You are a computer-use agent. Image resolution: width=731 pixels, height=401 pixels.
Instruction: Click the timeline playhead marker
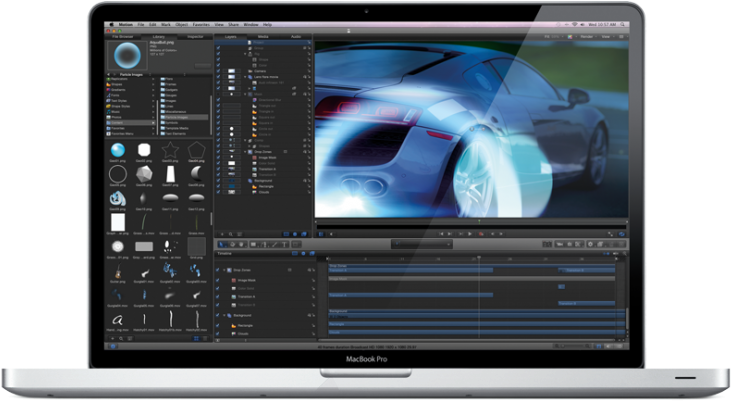[479, 257]
